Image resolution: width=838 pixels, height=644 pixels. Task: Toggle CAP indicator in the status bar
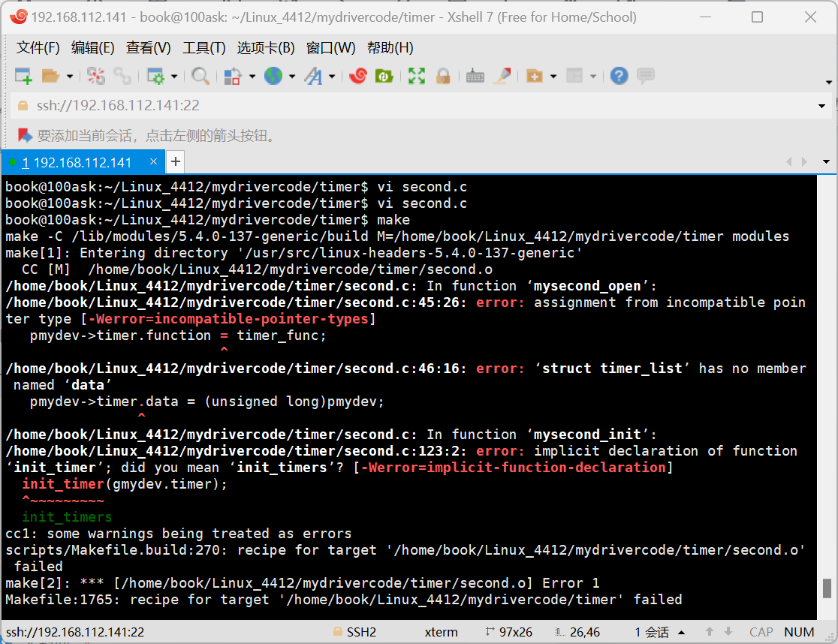point(761,632)
